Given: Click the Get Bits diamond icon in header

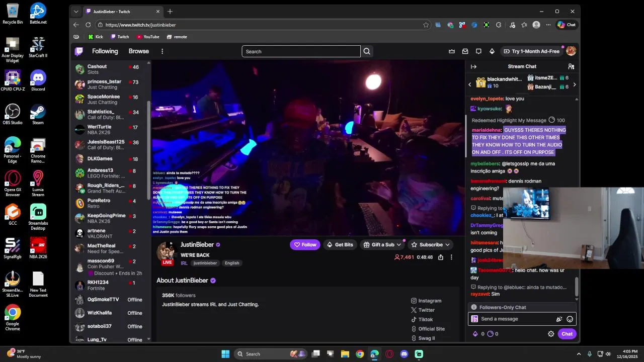Looking at the screenshot, I should (492, 51).
